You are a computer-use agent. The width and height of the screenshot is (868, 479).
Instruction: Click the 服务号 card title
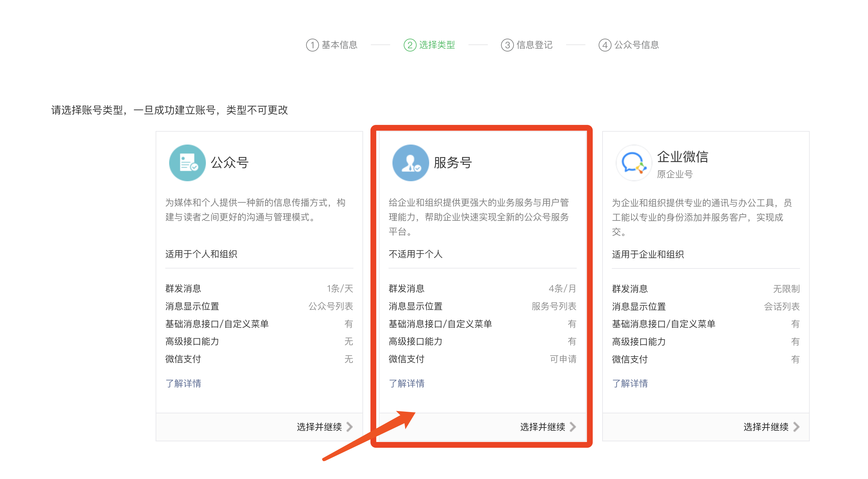pos(453,163)
